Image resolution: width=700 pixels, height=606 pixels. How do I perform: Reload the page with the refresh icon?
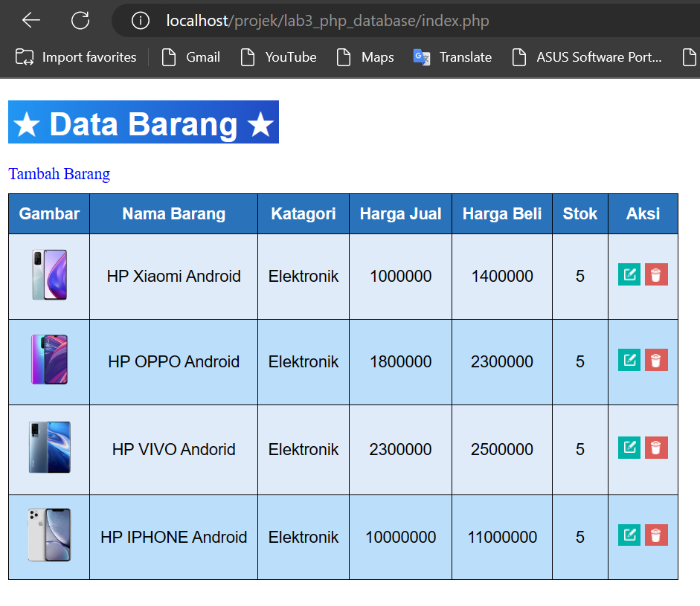tap(80, 20)
